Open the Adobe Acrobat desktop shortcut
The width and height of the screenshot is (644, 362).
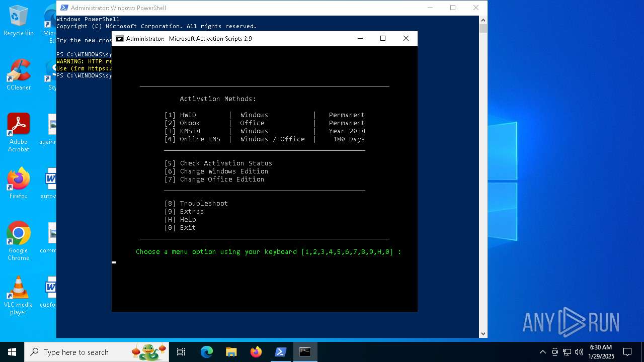click(x=19, y=133)
